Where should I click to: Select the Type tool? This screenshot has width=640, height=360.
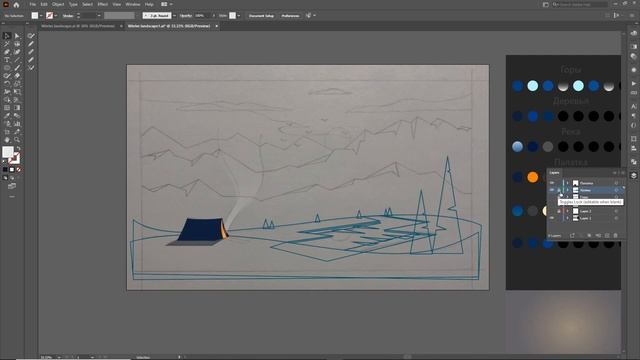point(7,60)
